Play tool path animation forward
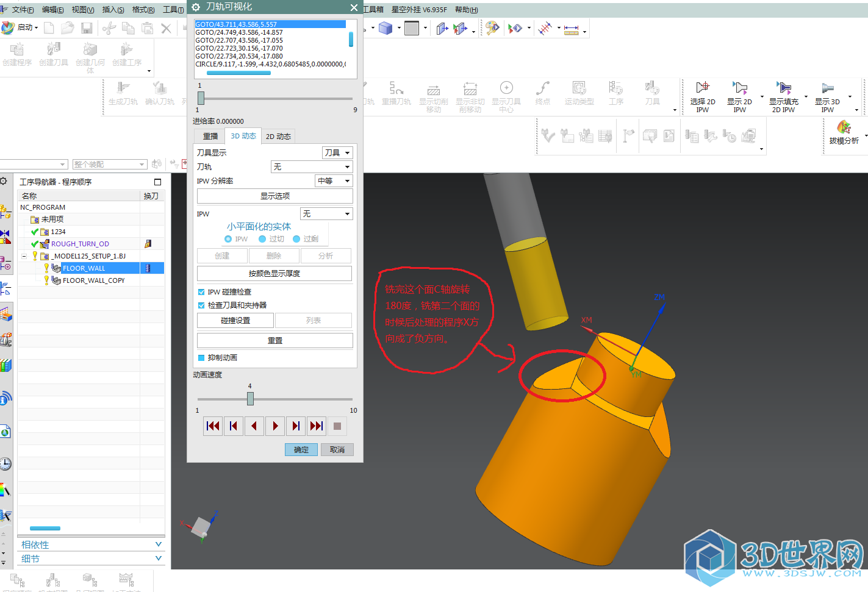Screen dimensions: 868x592 pyautogui.click(x=275, y=426)
